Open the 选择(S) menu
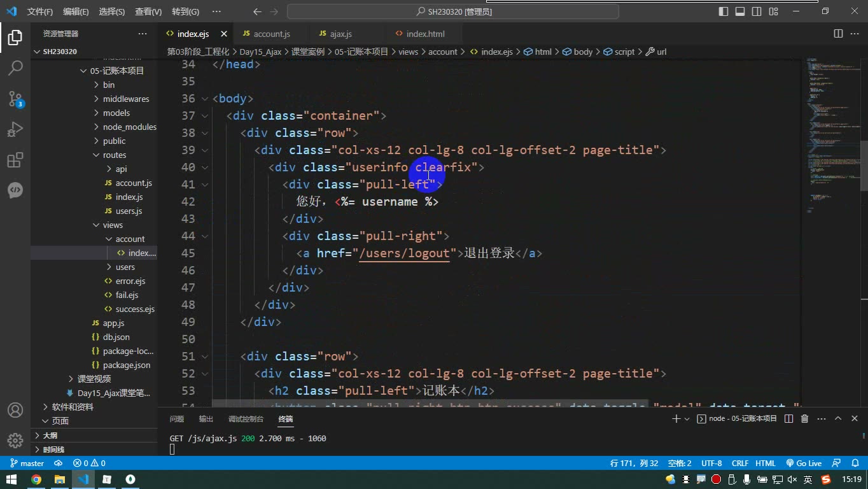The width and height of the screenshot is (868, 489). pos(112,11)
